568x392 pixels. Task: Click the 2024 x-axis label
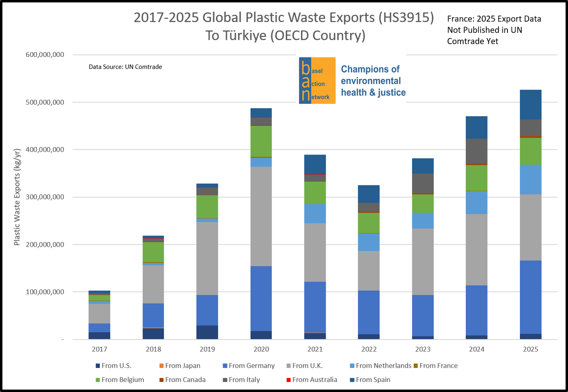[477, 349]
